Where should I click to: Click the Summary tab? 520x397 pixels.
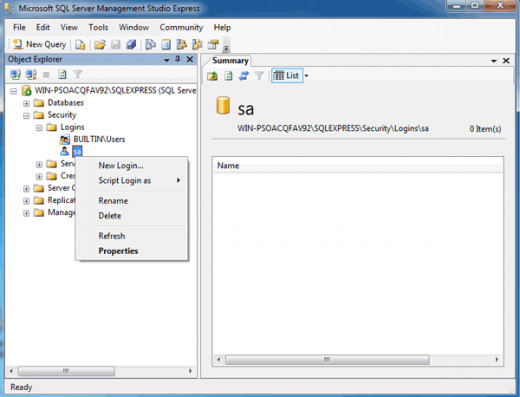pyautogui.click(x=230, y=61)
